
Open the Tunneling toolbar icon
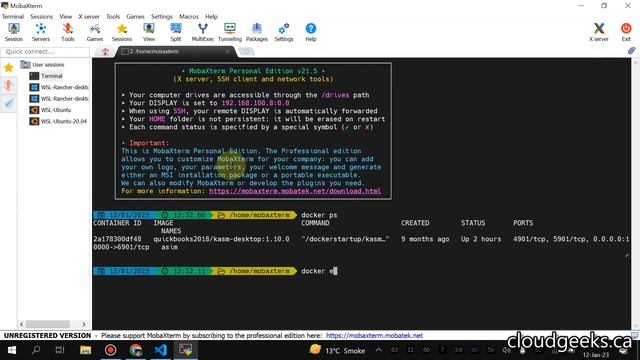[230, 32]
